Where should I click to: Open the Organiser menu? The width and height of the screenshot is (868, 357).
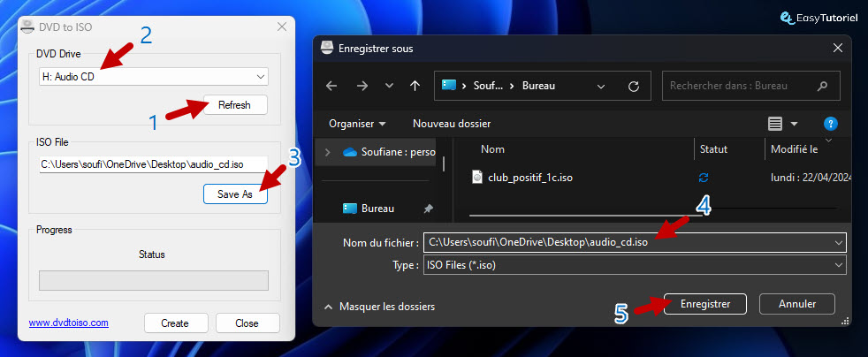pyautogui.click(x=357, y=124)
